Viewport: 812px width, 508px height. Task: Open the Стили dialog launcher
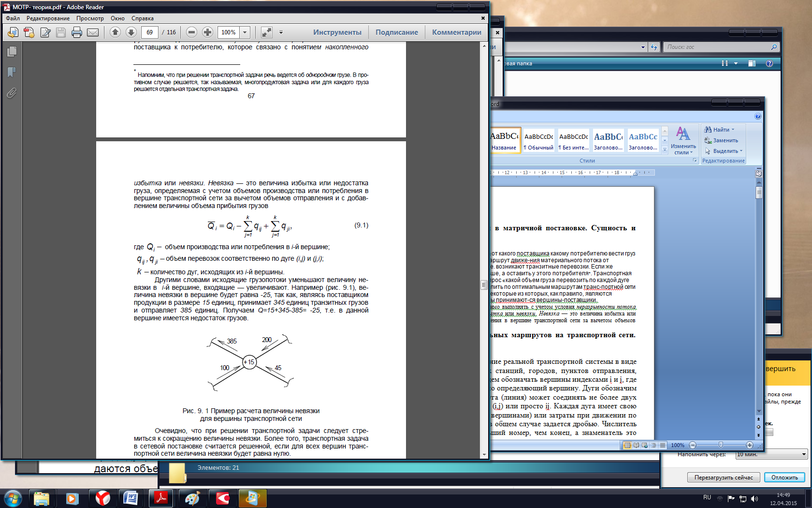[x=695, y=161]
